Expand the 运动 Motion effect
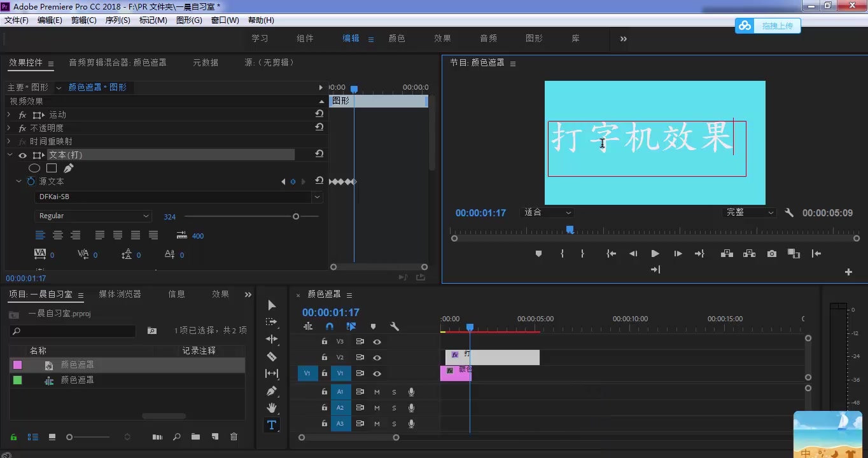This screenshot has width=868, height=458. click(x=9, y=114)
